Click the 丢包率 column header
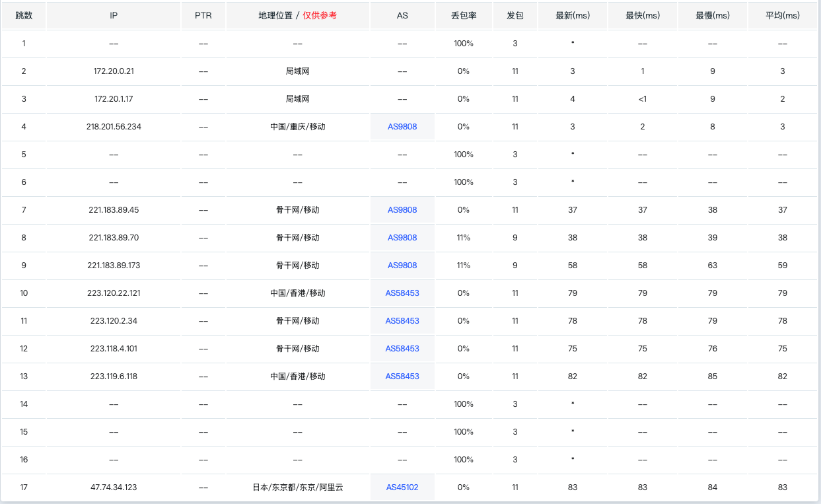 pyautogui.click(x=464, y=15)
